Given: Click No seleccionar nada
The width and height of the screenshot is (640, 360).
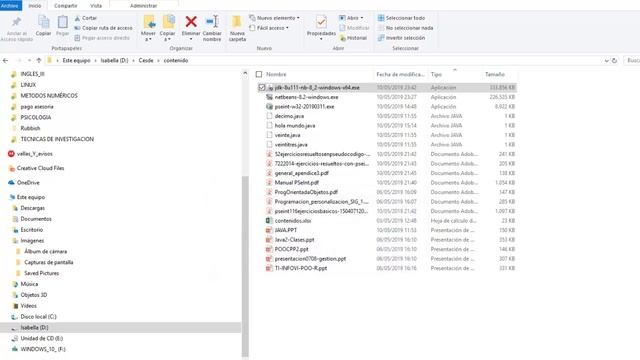Looking at the screenshot, I should [405, 28].
